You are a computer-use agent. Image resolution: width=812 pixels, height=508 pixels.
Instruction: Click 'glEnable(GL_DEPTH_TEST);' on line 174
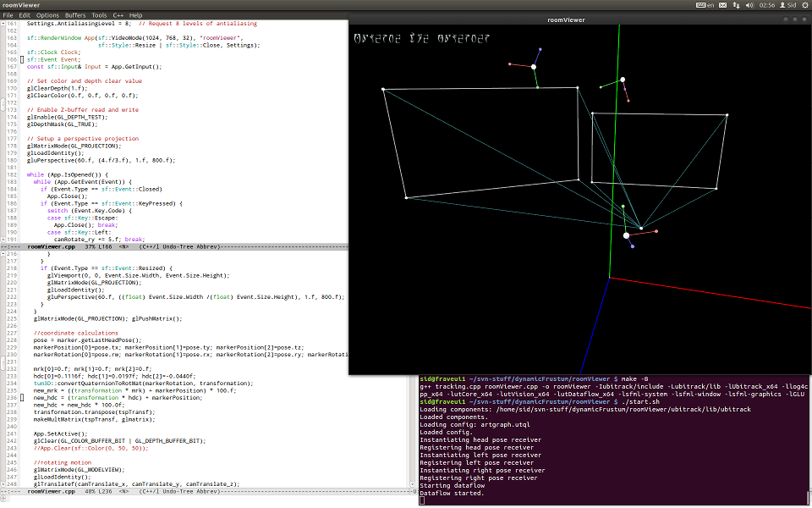tap(68, 117)
